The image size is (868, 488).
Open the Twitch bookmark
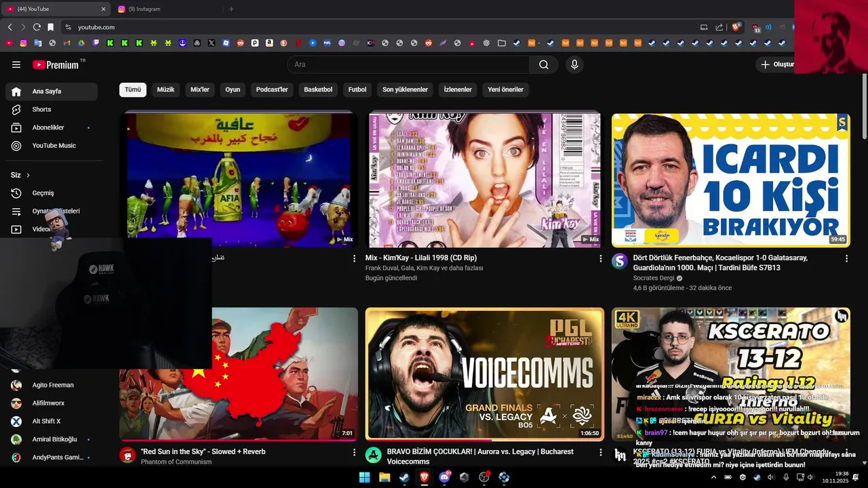coord(96,43)
